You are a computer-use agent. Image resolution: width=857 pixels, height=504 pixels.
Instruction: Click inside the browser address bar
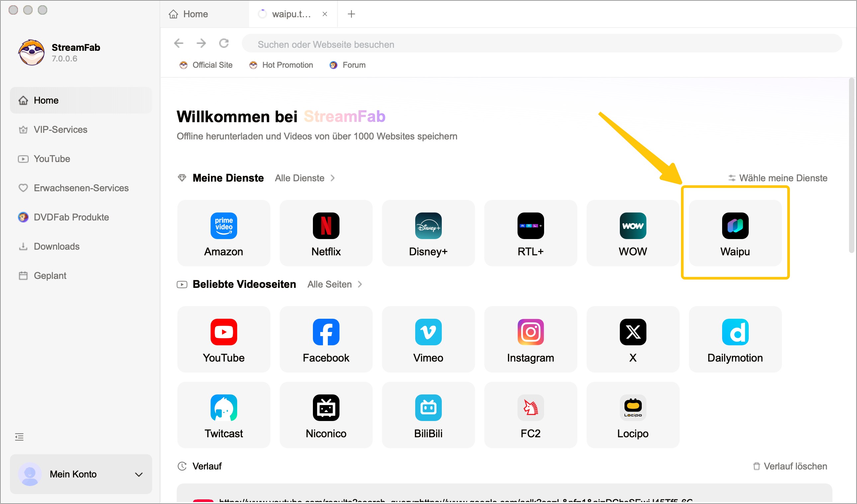click(476, 43)
